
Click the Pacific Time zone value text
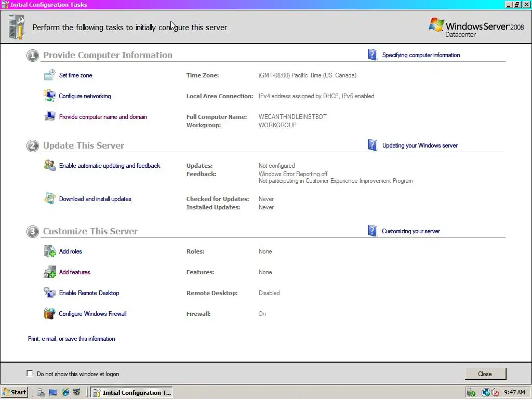point(308,75)
